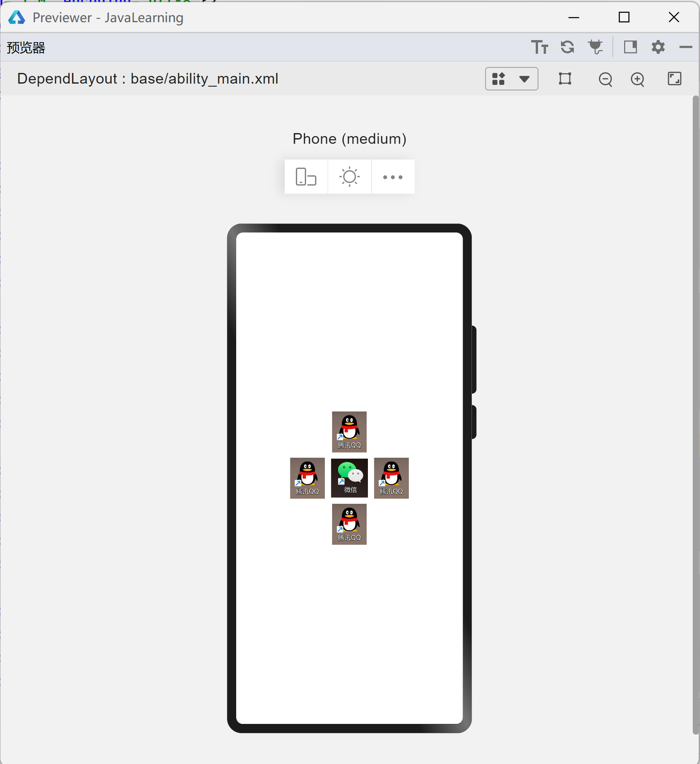Minimize the Previewer window
Image resolution: width=700 pixels, height=764 pixels.
tap(574, 17)
